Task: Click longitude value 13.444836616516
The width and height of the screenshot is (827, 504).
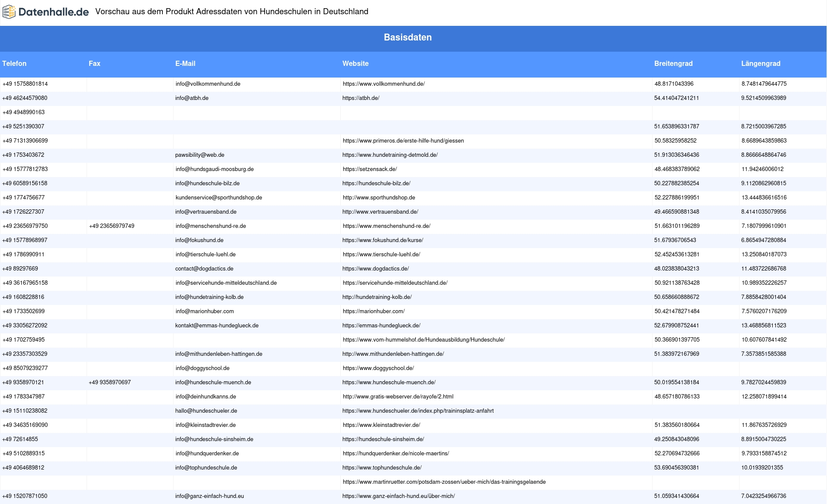Action: click(x=764, y=198)
